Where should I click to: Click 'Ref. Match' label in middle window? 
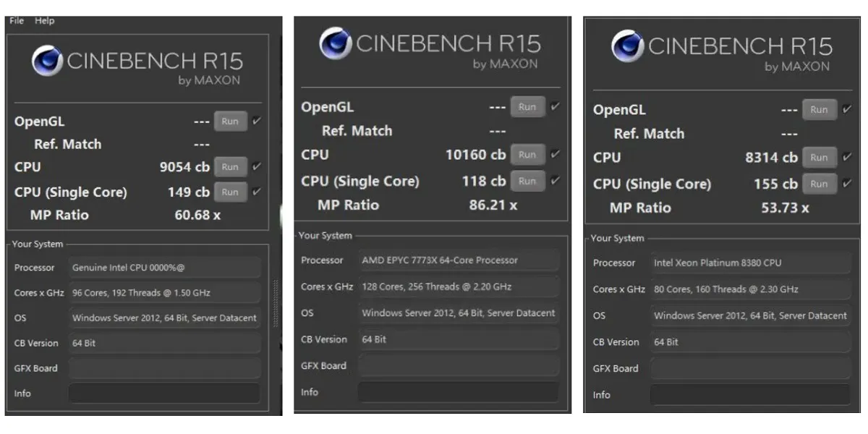(x=357, y=131)
